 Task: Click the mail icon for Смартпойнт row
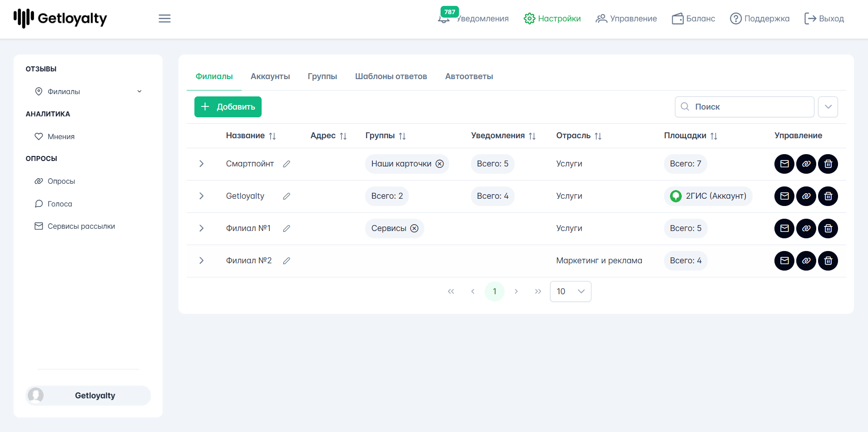[x=784, y=164]
